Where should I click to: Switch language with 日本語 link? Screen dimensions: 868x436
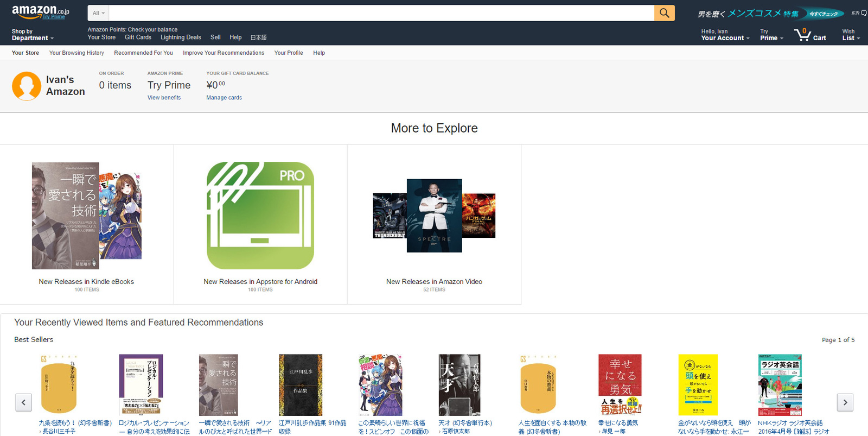(x=258, y=37)
